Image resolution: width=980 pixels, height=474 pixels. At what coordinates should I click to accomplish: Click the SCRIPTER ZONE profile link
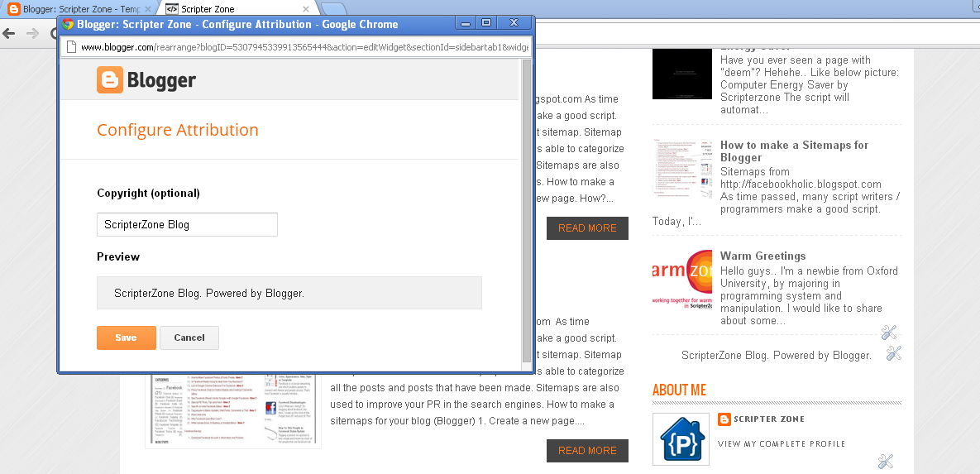point(769,419)
